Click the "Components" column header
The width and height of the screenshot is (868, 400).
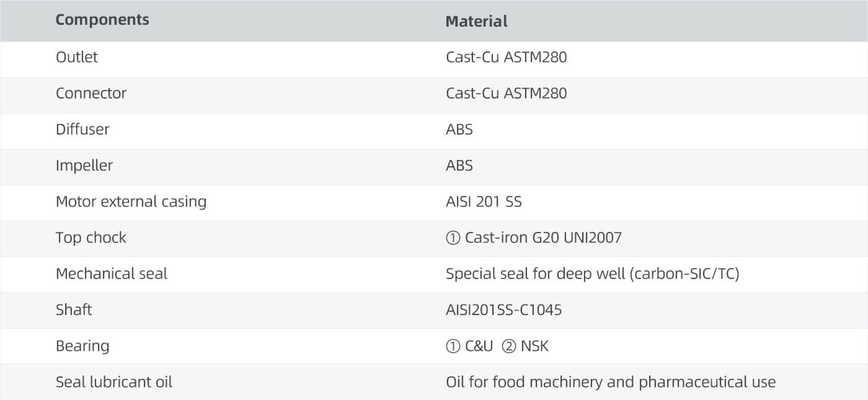pyautogui.click(x=102, y=20)
